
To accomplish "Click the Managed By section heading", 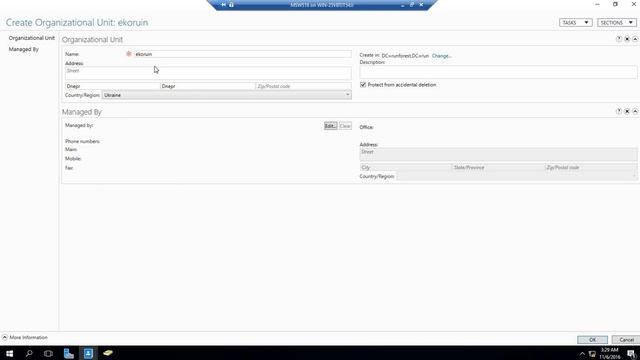I will (x=82, y=112).
